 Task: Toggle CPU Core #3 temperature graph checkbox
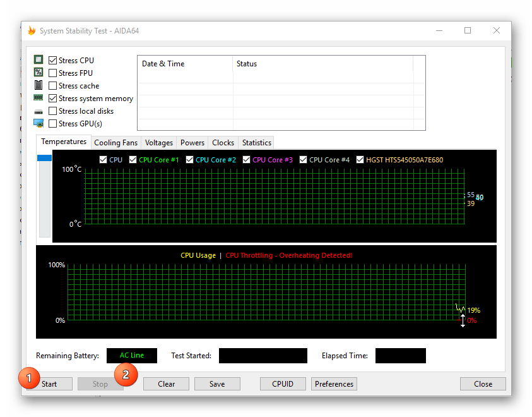click(x=247, y=160)
